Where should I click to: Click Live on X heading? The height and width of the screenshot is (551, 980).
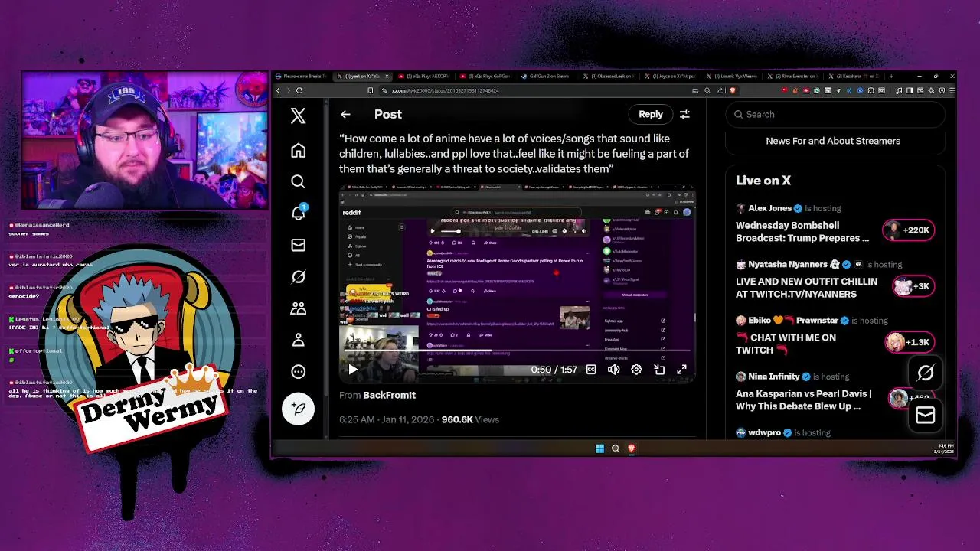point(763,181)
